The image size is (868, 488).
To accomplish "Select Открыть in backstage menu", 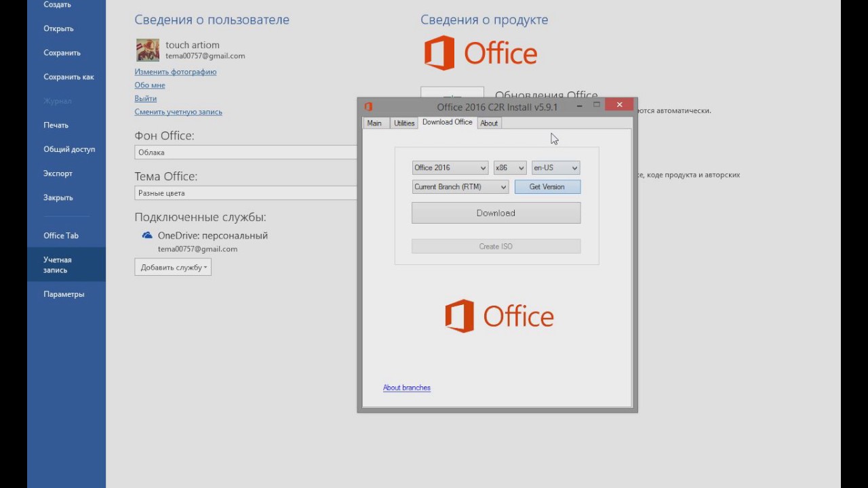I will click(66, 28).
